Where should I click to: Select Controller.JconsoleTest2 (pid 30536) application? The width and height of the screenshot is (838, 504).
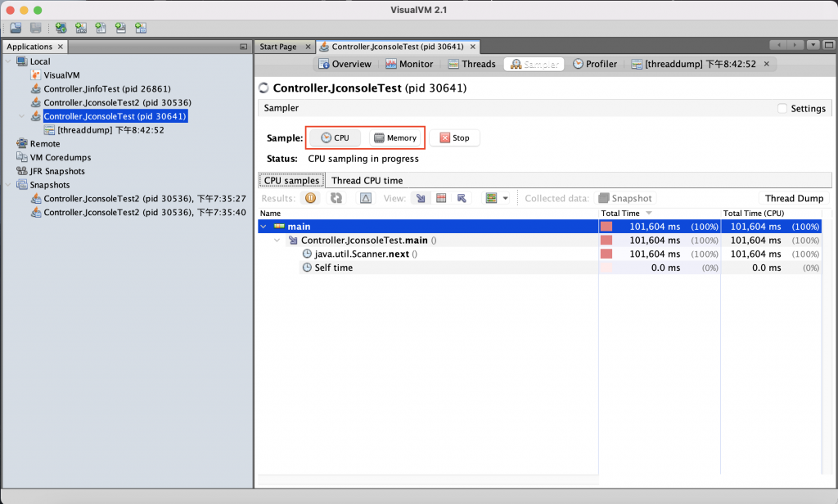coord(118,102)
